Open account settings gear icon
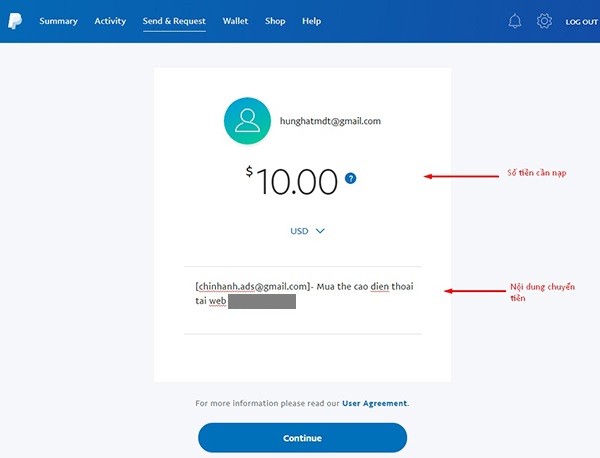The height and width of the screenshot is (458, 600). [544, 21]
